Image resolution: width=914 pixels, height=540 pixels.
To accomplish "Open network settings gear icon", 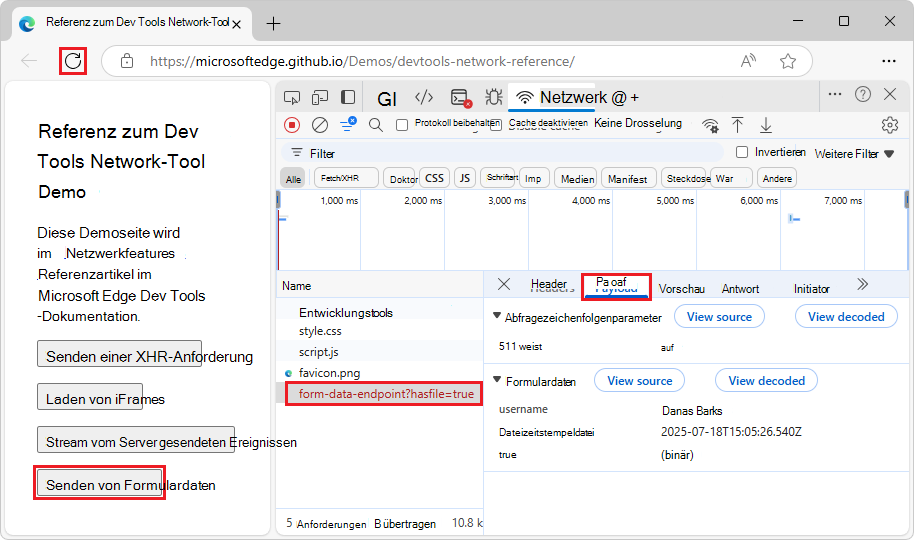I will 889,125.
